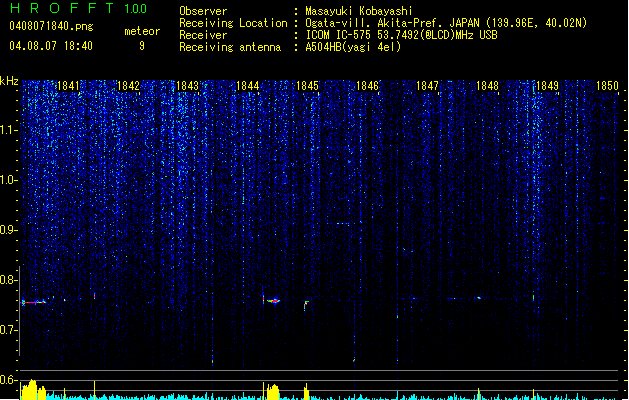Click the 1842 time marker

(x=128, y=86)
